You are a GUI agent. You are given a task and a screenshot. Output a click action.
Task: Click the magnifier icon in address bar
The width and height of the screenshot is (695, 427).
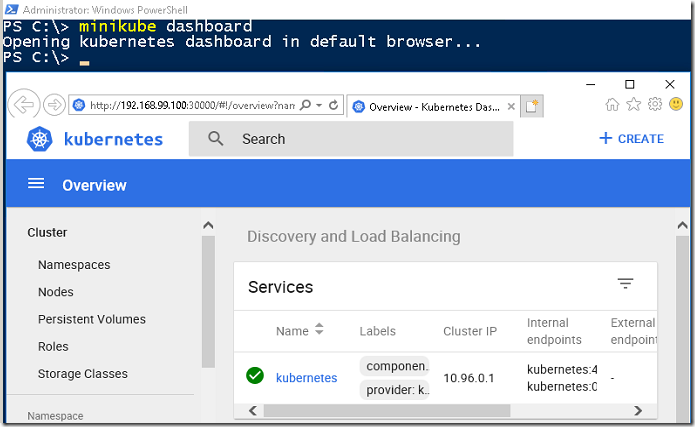[305, 105]
